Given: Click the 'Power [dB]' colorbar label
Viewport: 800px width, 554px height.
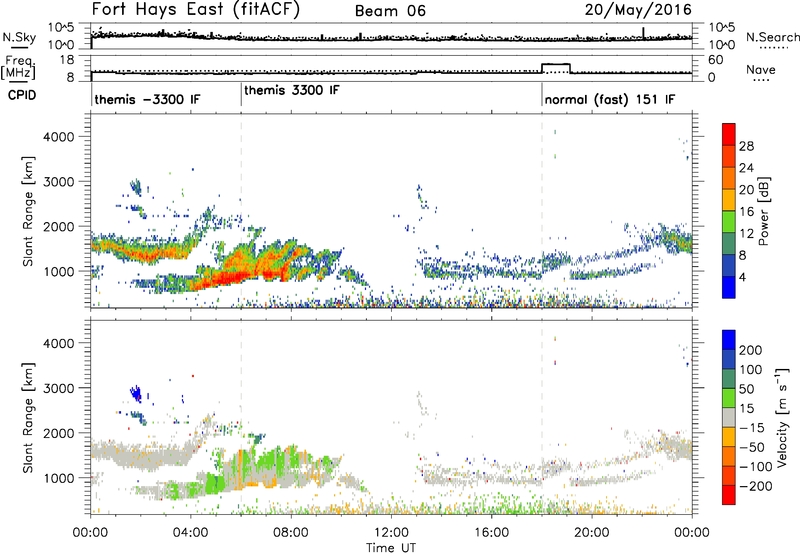Looking at the screenshot, I should pyautogui.click(x=763, y=211).
